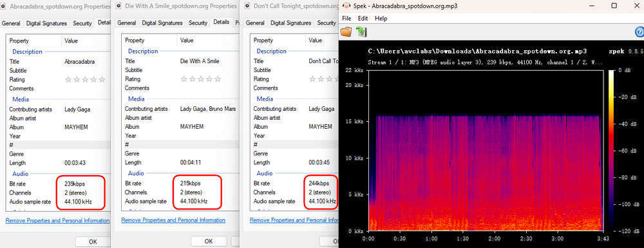
Task: Switch to Digital Signatures tab in Abracadabra Properties
Action: coord(46,23)
